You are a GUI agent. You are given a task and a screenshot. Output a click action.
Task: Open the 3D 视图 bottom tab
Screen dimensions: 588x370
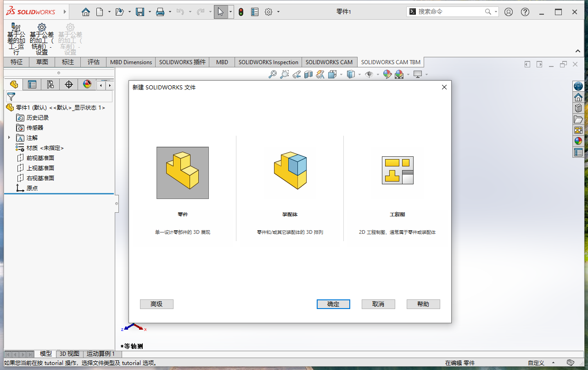pos(69,354)
